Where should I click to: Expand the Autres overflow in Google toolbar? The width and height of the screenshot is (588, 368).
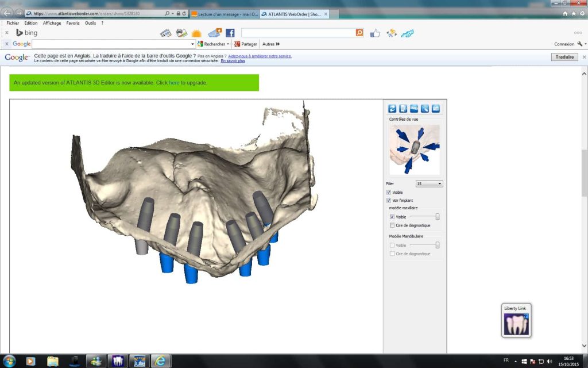point(271,44)
